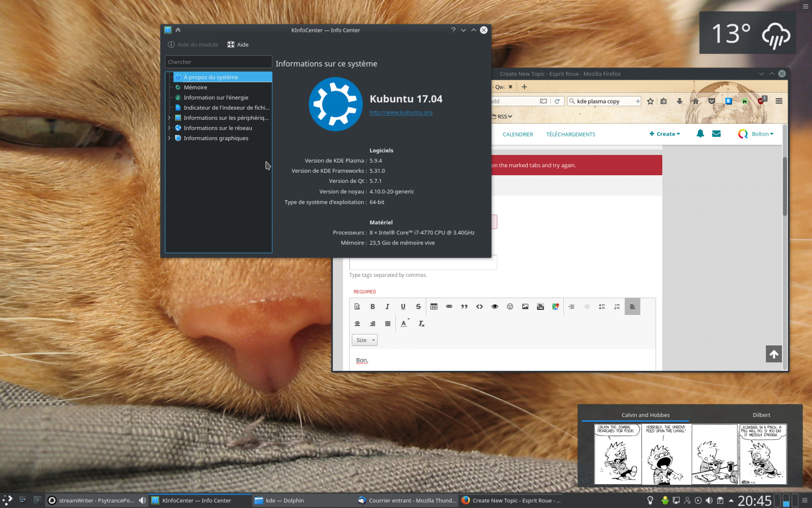Viewport: 812px width, 508px height.
Task: Open the CALENDRIER forum tab
Action: point(518,135)
